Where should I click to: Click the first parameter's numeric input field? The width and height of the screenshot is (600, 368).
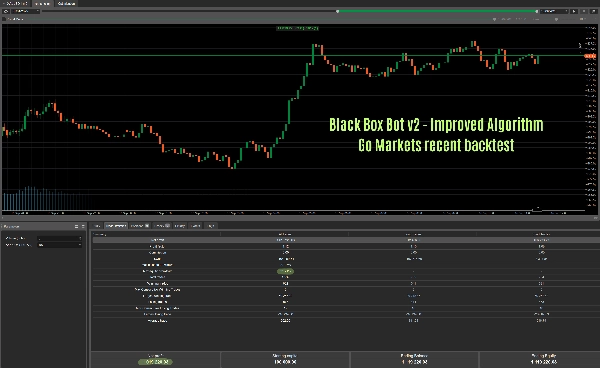[x=59, y=238]
